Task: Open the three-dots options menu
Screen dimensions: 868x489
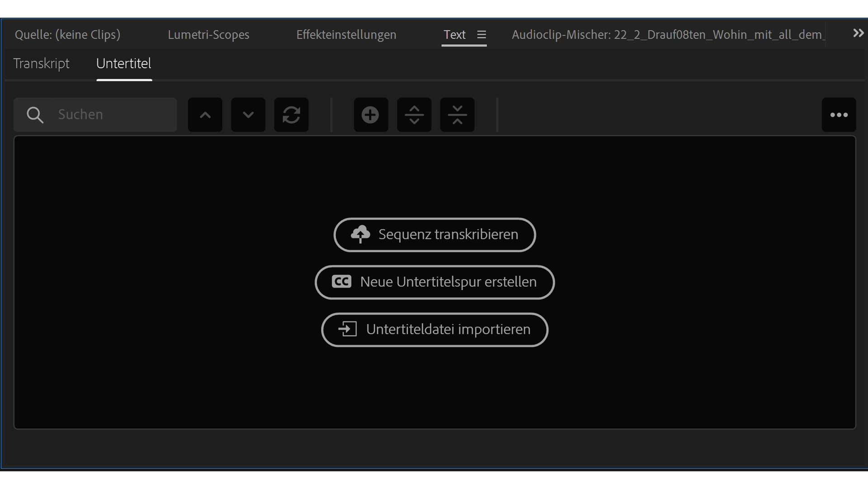Action: click(839, 115)
